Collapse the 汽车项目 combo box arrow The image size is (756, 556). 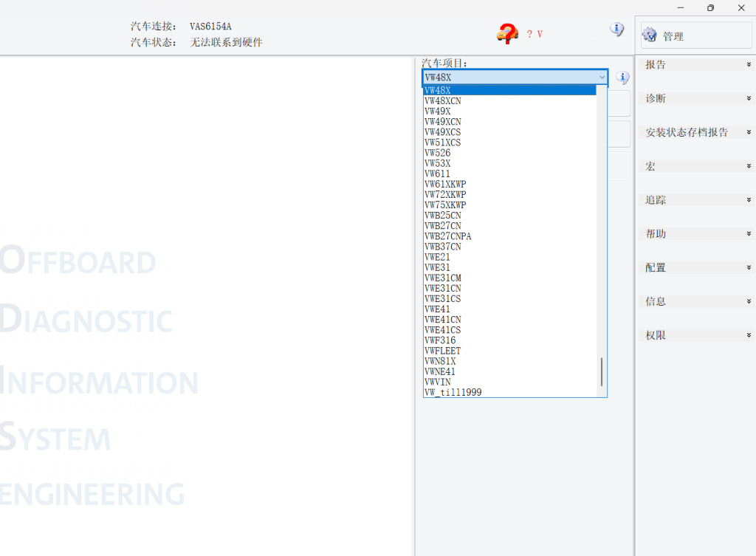602,78
